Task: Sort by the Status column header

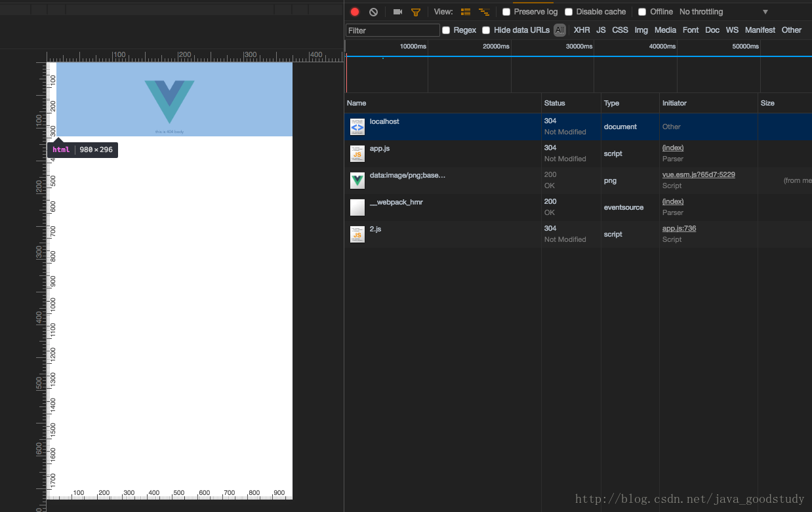Action: 571,103
